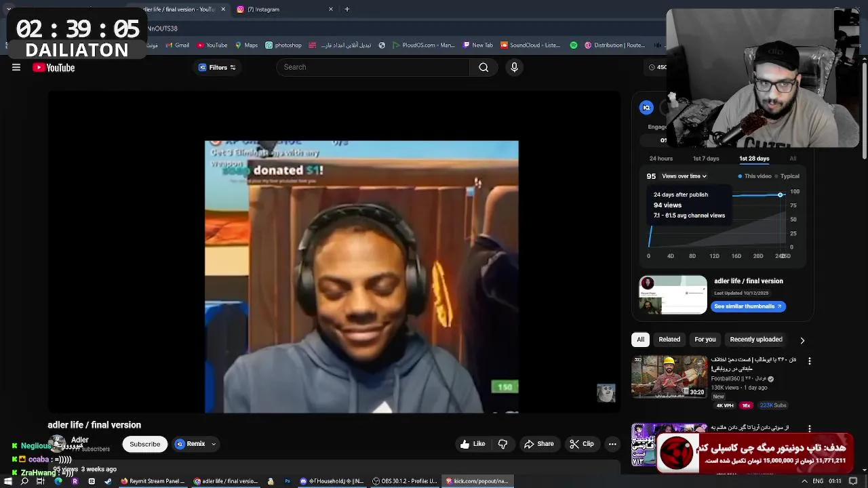The width and height of the screenshot is (868, 488).
Task: Open a new browser tab with plus
Action: point(347,9)
